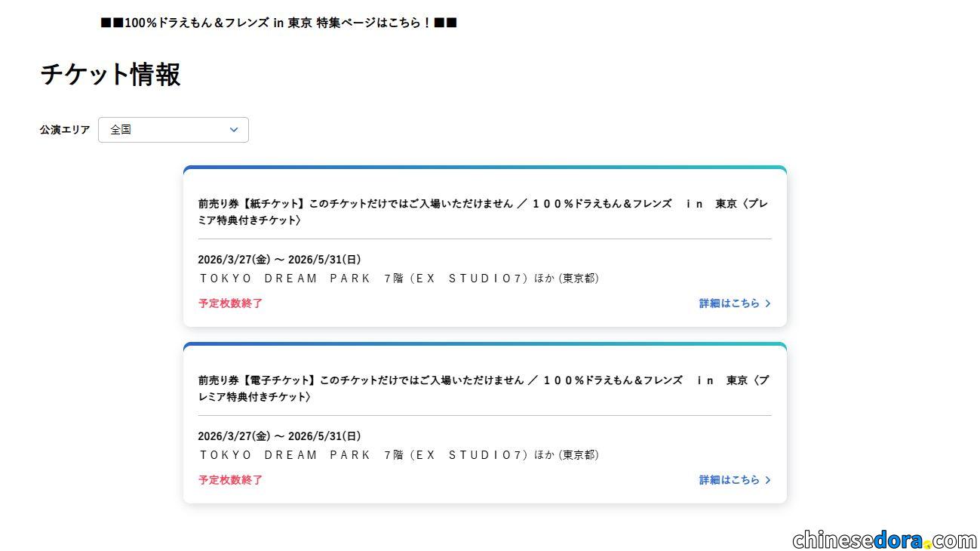Click the chinesedora.com watermark logo
980x551 pixels.
click(x=883, y=540)
